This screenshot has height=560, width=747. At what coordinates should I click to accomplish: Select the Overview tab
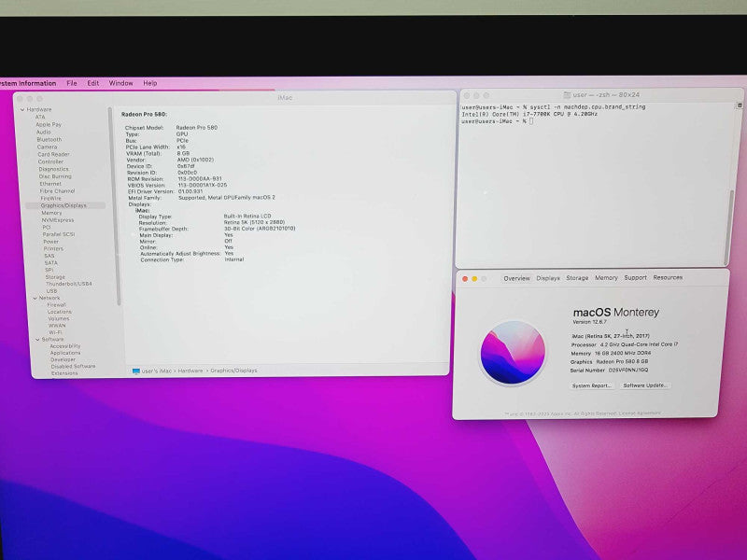tap(517, 278)
